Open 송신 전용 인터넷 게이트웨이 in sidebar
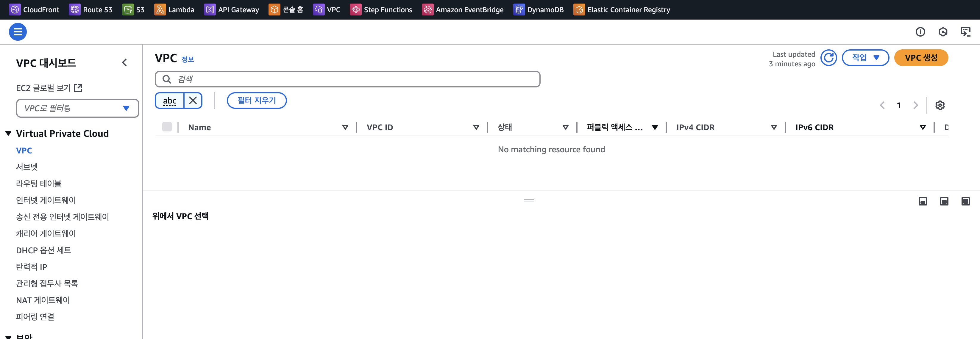The height and width of the screenshot is (339, 980). coord(63,217)
